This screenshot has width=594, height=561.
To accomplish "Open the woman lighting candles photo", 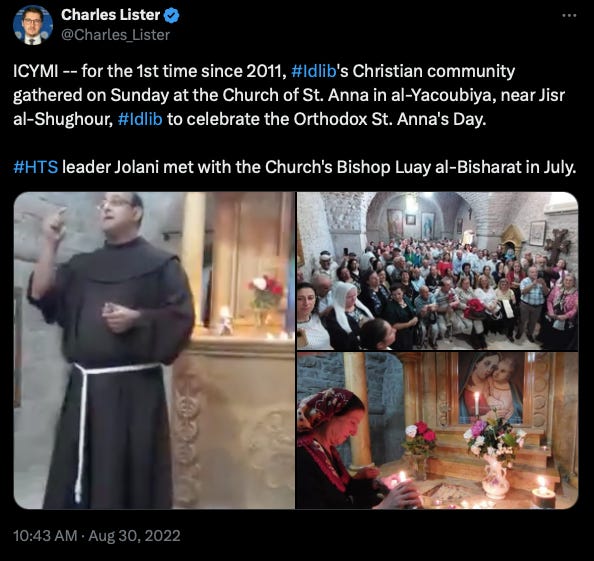I will [438, 431].
